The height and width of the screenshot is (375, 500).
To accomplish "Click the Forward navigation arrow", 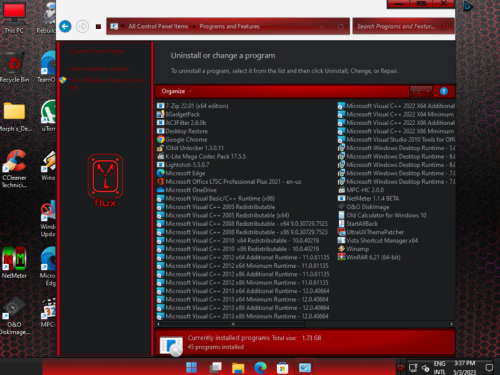I will click(82, 26).
